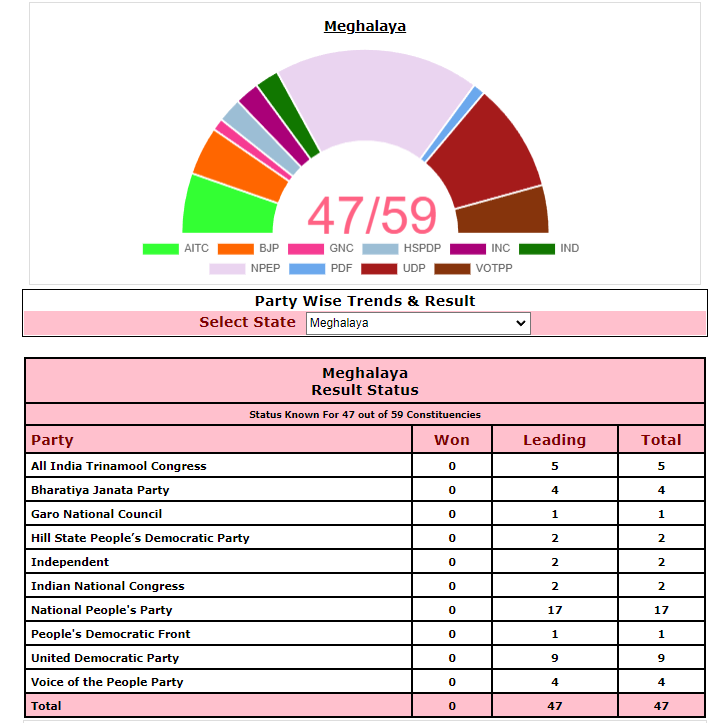Viewport: 720px width, 723px height.
Task: Click the United Democratic Party row
Action: tap(105, 658)
